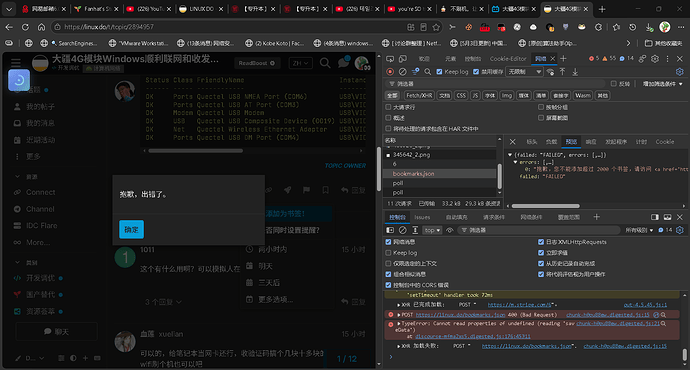Create live expression eye icon

(449, 230)
